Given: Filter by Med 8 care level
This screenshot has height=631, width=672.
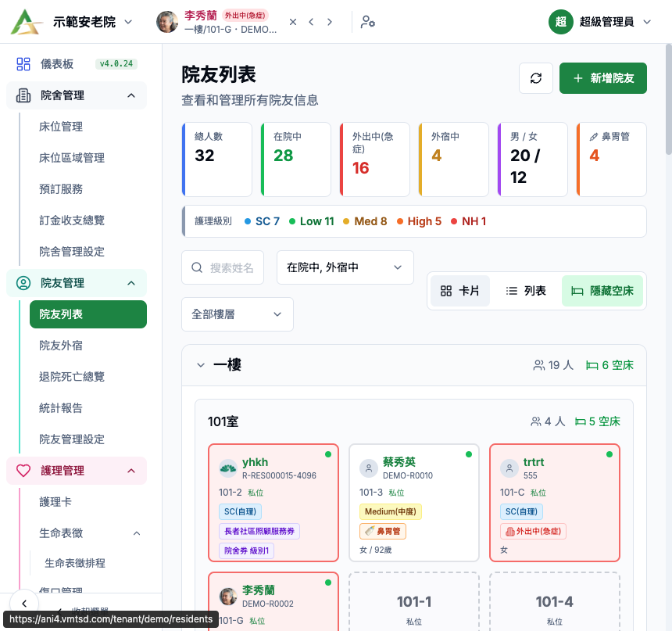Looking at the screenshot, I should point(365,221).
